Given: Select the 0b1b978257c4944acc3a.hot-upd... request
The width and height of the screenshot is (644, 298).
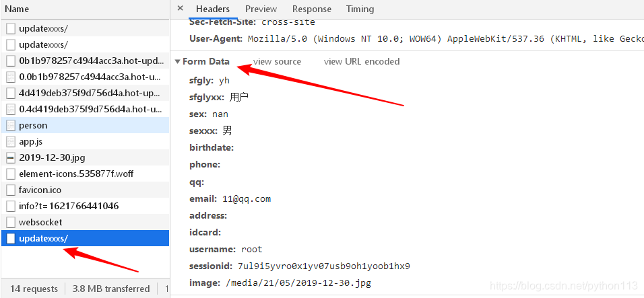Looking at the screenshot, I should coord(85,61).
